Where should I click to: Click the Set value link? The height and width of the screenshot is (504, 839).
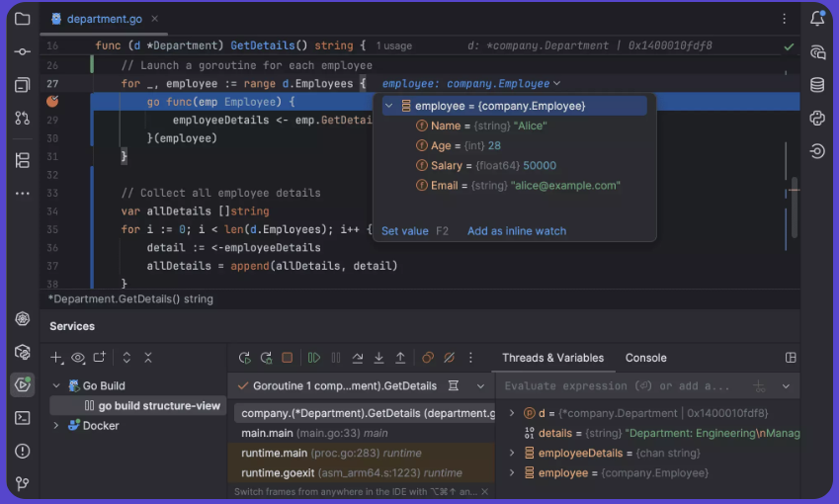click(x=404, y=231)
